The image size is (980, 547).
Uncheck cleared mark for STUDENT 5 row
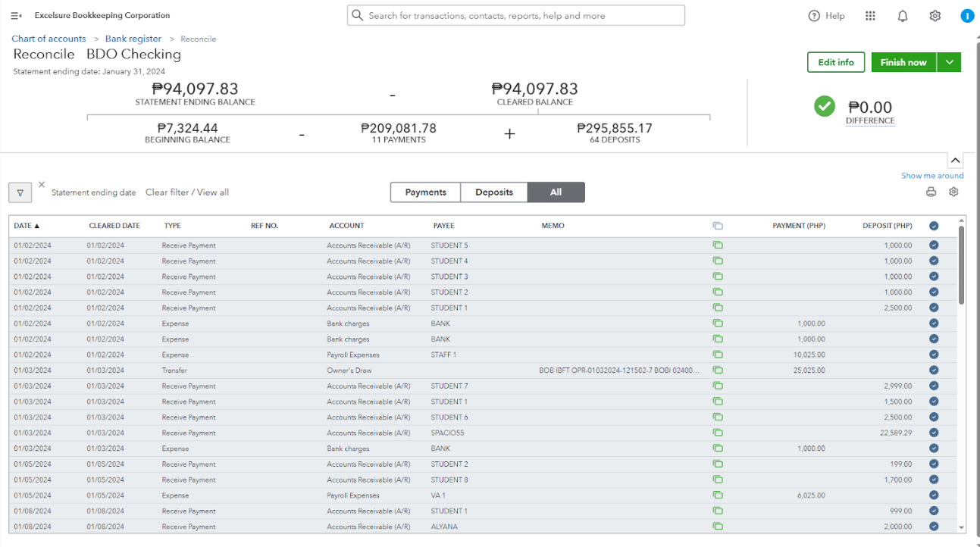(934, 245)
